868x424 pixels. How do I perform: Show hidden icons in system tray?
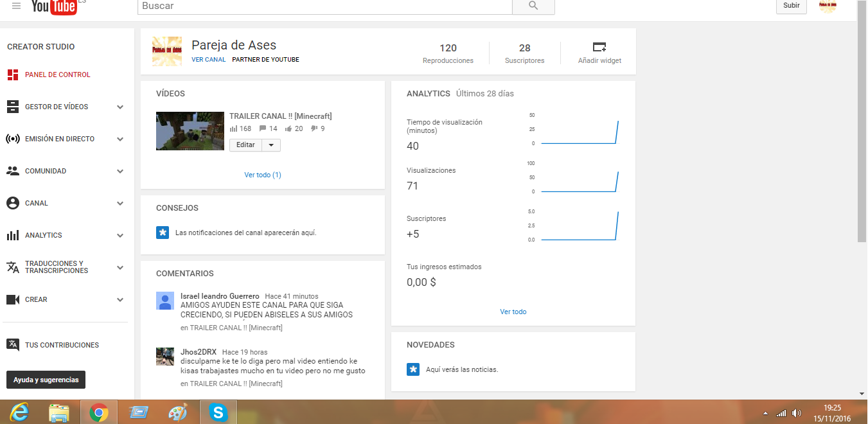[765, 413]
